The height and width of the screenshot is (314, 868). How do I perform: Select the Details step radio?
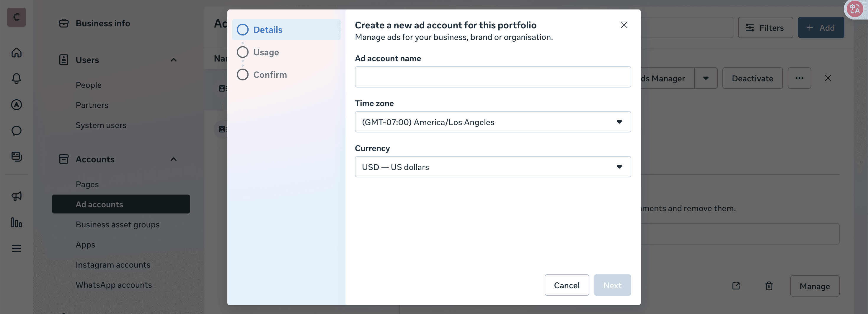point(243,30)
